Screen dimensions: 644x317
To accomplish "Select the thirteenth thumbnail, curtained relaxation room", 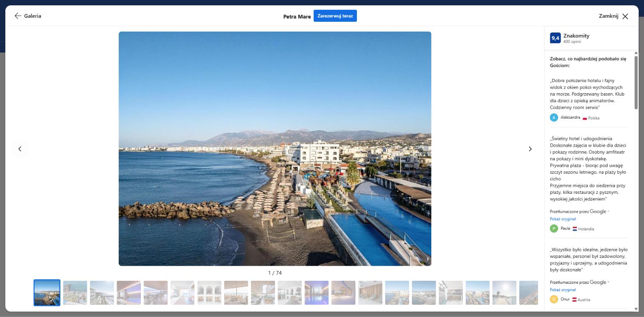I will coord(370,293).
